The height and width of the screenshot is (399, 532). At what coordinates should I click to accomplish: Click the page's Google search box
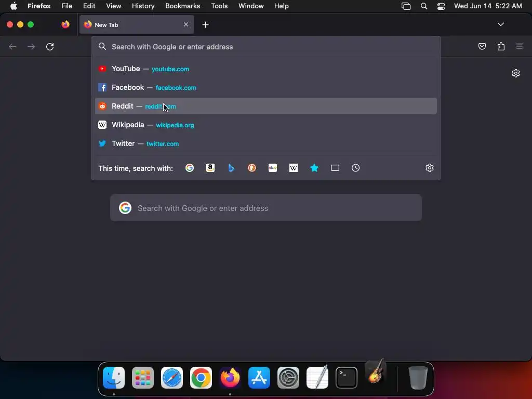tap(266, 208)
